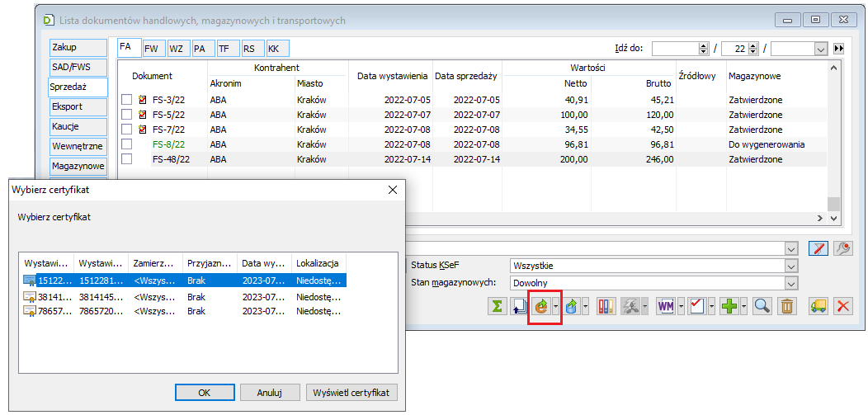Select certificate row starting with 78657
This screenshot has width=868, height=415.
tap(184, 311)
